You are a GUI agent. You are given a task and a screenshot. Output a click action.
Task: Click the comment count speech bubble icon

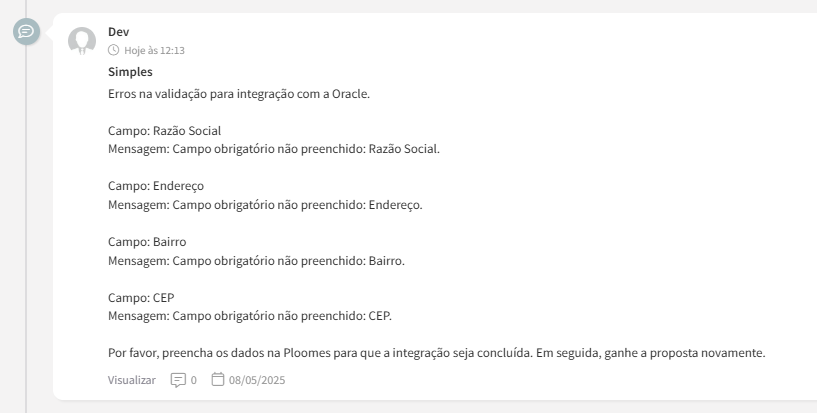click(178, 380)
